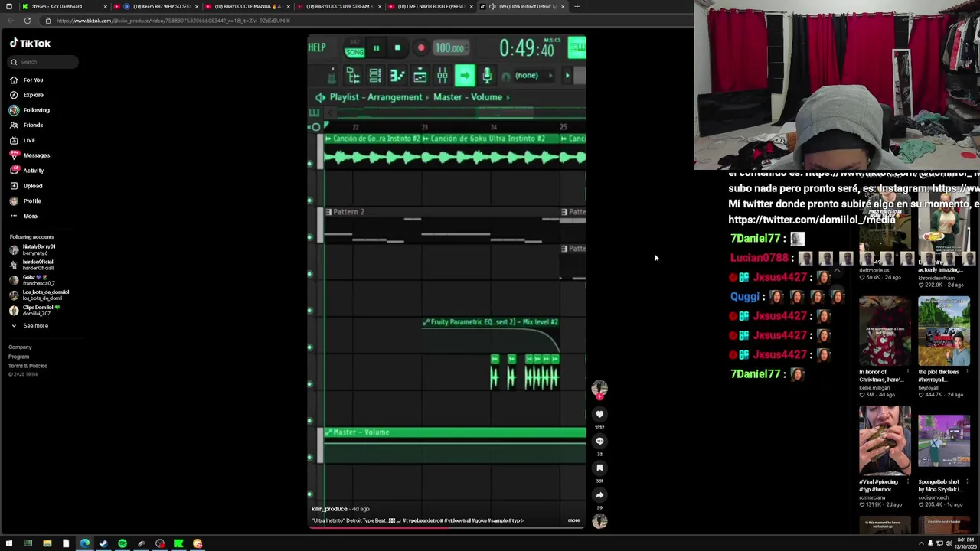Switch to BABYLOCC LE MANDA tab
This screenshot has width=980, height=551.
[247, 6]
